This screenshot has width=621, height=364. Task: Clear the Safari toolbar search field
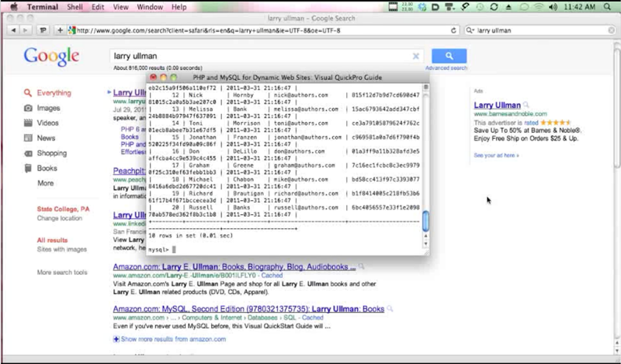(611, 30)
